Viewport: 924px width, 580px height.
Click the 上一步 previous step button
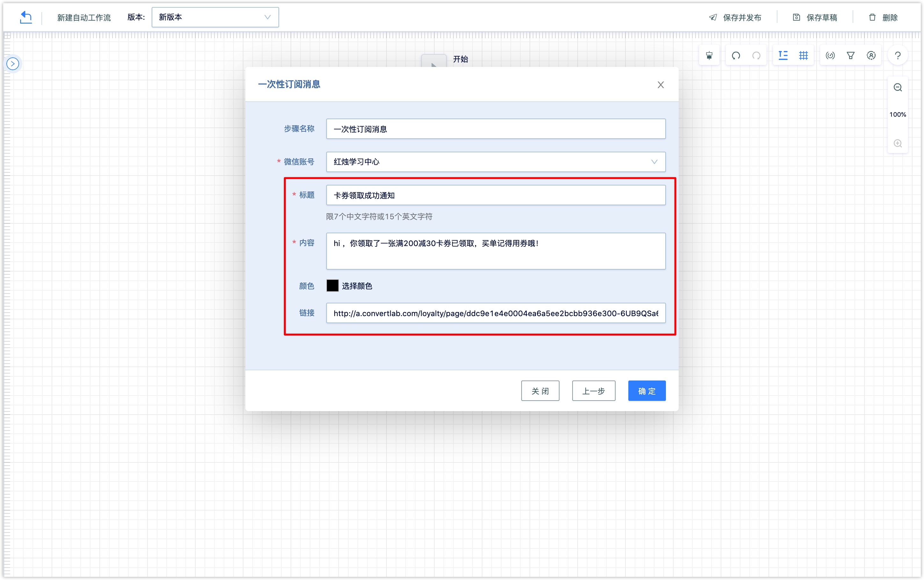593,391
